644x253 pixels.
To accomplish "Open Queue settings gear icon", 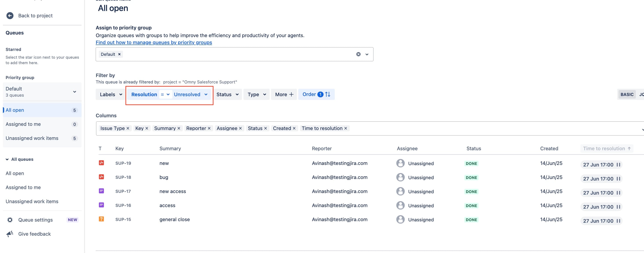I will (10, 220).
